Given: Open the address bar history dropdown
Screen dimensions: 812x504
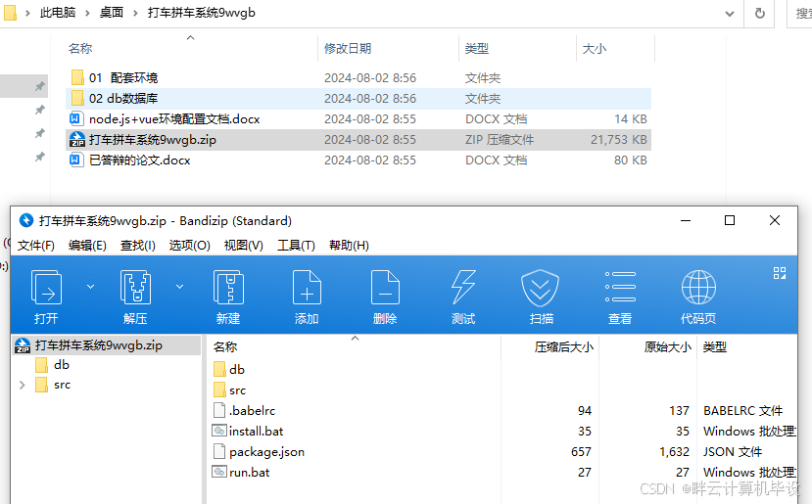Looking at the screenshot, I should (730, 14).
